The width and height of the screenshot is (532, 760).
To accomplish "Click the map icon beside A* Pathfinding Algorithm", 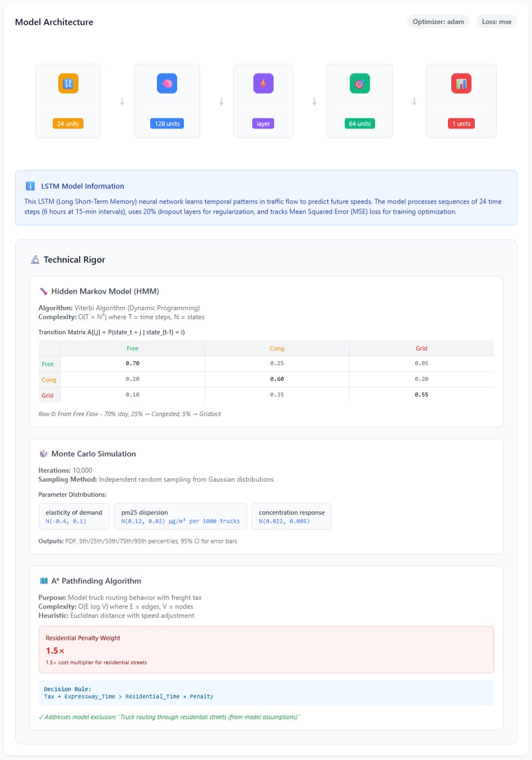I will pos(43,581).
